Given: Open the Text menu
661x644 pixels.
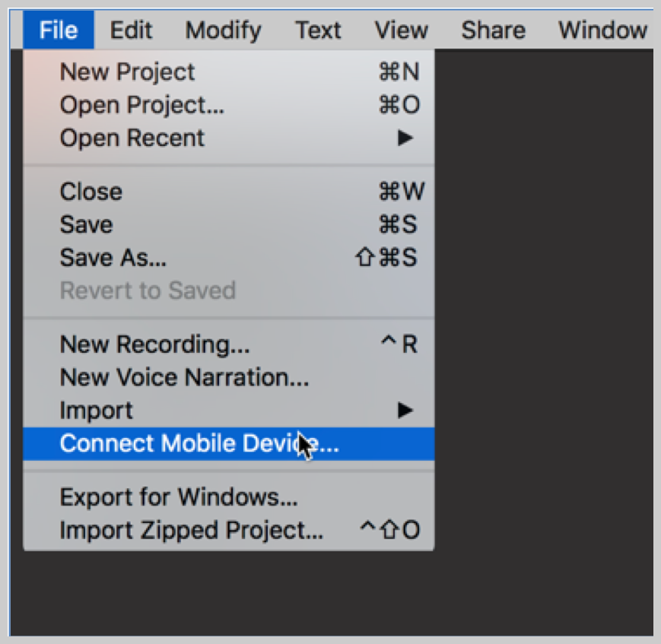Looking at the screenshot, I should pyautogui.click(x=318, y=30).
